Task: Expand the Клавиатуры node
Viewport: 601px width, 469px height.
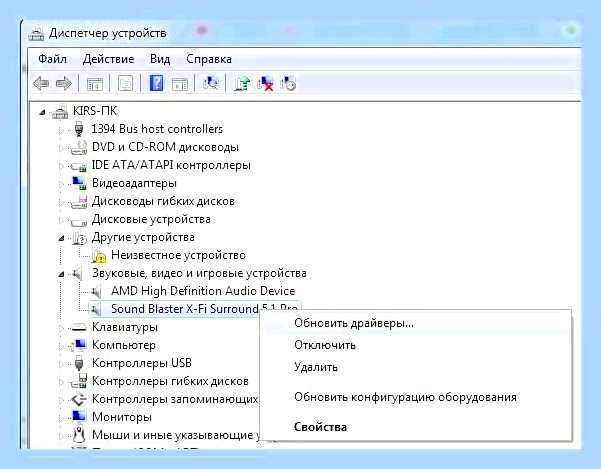Action: point(61,328)
